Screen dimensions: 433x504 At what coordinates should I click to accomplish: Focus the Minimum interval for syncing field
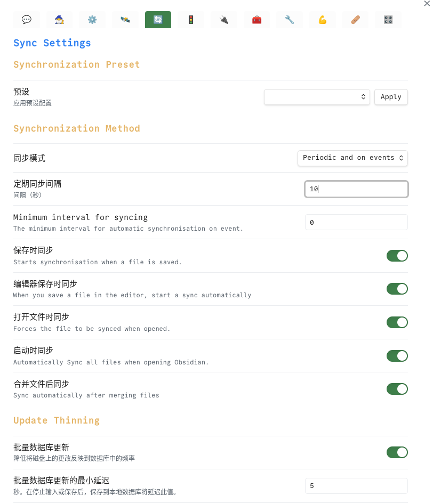tap(356, 222)
